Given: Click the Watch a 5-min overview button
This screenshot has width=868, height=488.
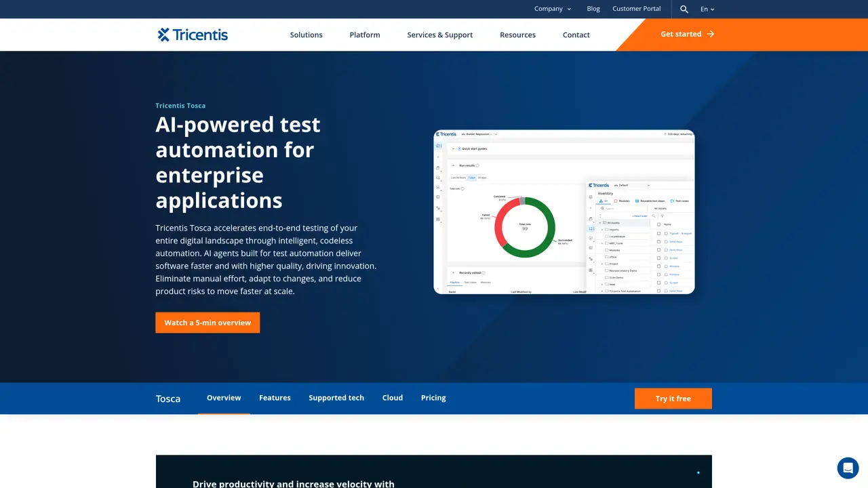Looking at the screenshot, I should coord(208,323).
